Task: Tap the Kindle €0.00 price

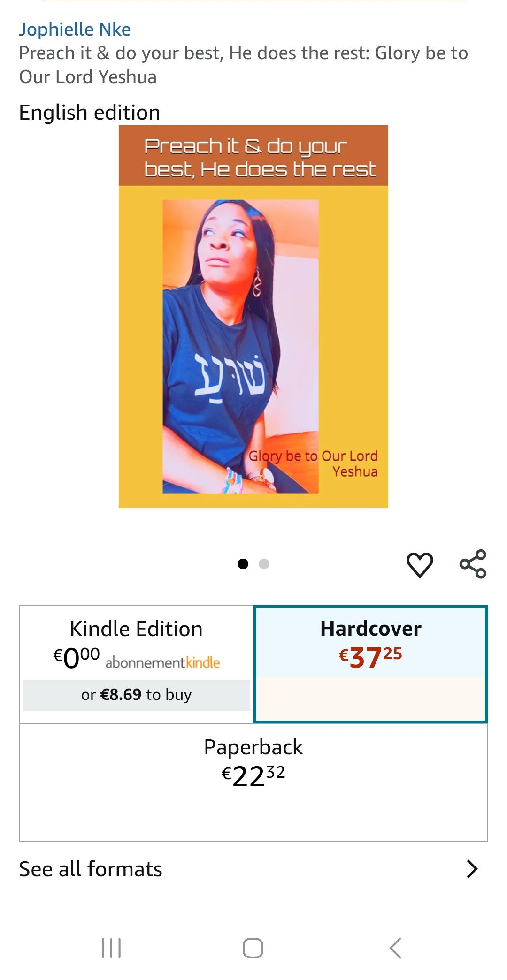Action: click(x=76, y=657)
